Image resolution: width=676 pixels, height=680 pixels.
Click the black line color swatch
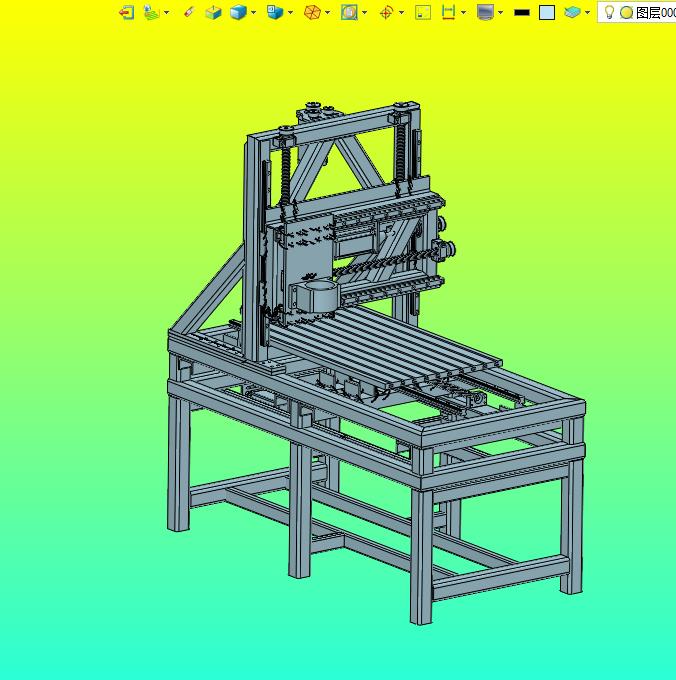(x=522, y=12)
